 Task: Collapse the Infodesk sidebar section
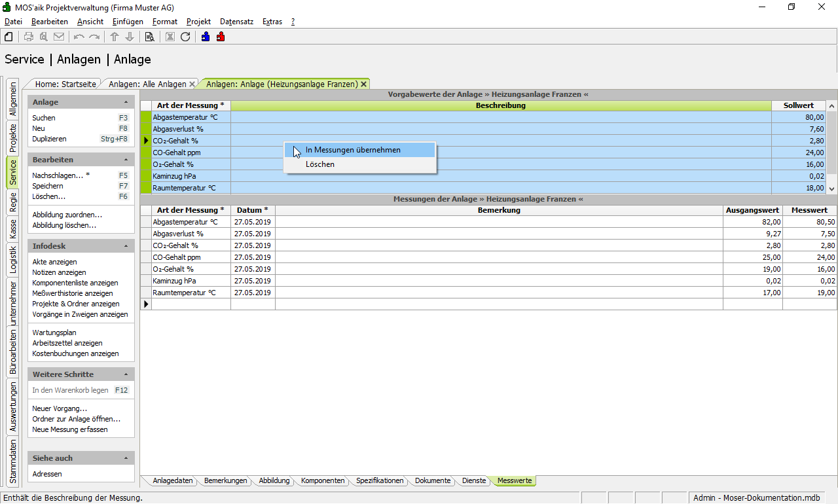pyautogui.click(x=126, y=246)
